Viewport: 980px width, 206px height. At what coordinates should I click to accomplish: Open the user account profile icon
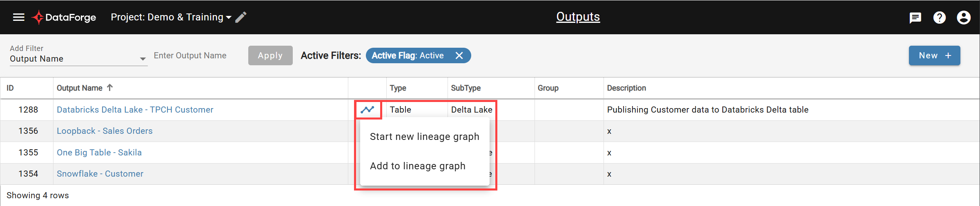coord(964,18)
